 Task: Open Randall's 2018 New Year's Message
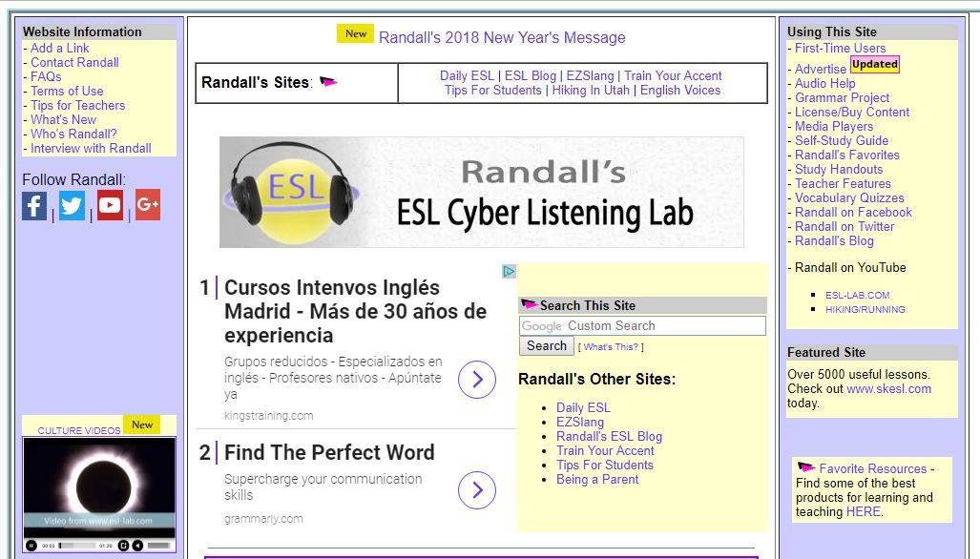(x=502, y=37)
